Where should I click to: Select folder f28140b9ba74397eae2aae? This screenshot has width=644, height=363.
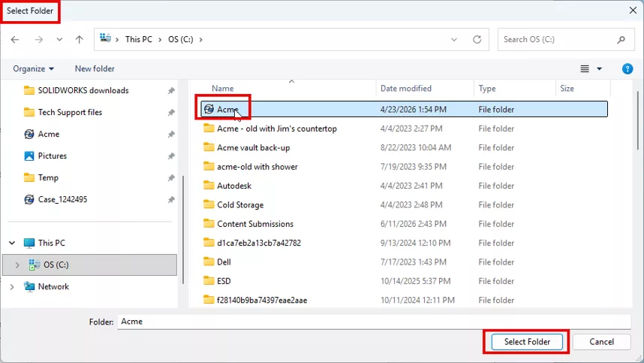click(262, 300)
